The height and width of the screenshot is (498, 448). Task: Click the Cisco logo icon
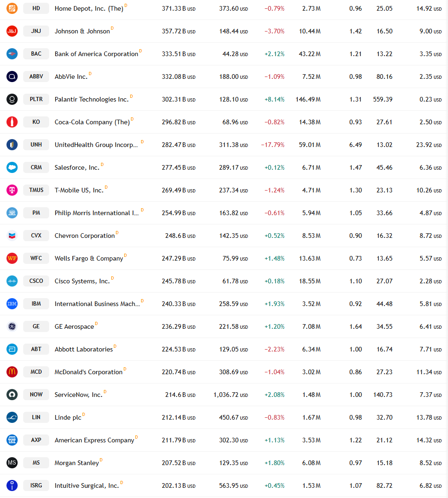[x=12, y=281]
